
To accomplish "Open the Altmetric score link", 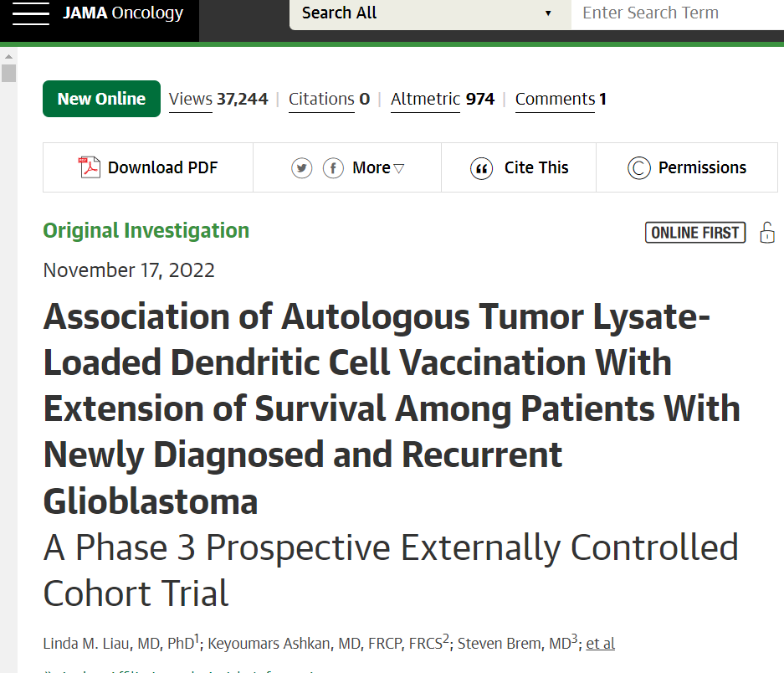I will (x=425, y=99).
